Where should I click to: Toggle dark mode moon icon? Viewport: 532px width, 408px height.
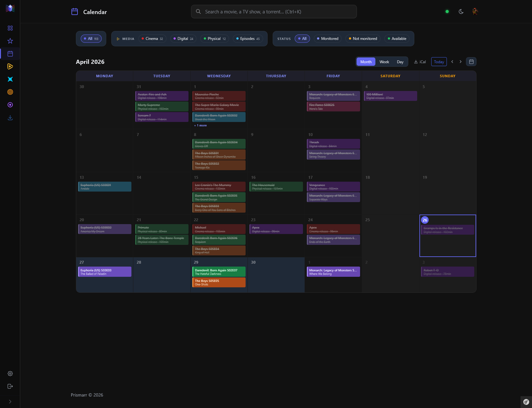pyautogui.click(x=461, y=11)
